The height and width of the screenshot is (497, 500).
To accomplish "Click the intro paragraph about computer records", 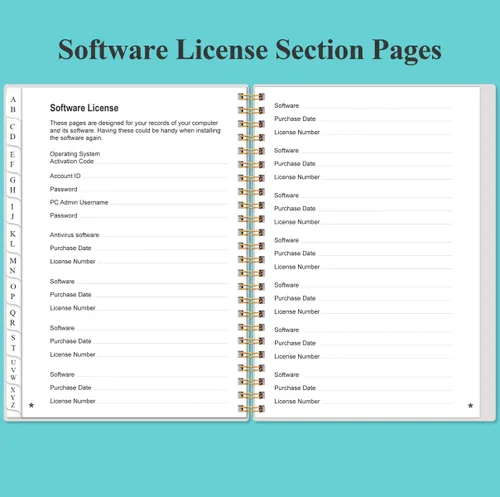I will tap(135, 130).
